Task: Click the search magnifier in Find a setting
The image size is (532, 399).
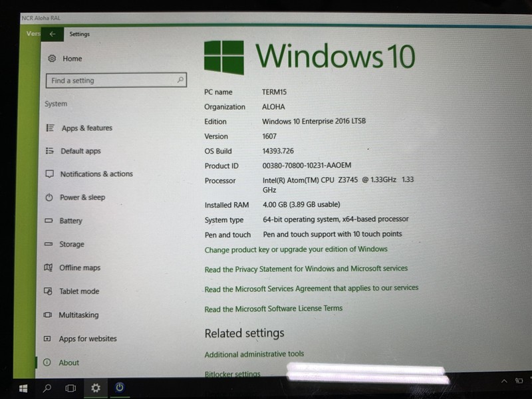Action: click(x=180, y=80)
